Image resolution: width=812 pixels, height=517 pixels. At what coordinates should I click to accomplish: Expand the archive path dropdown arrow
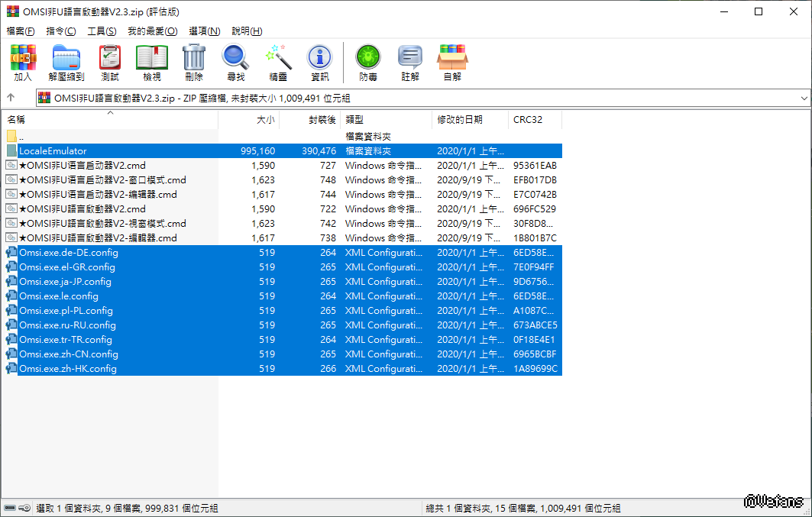click(x=804, y=99)
